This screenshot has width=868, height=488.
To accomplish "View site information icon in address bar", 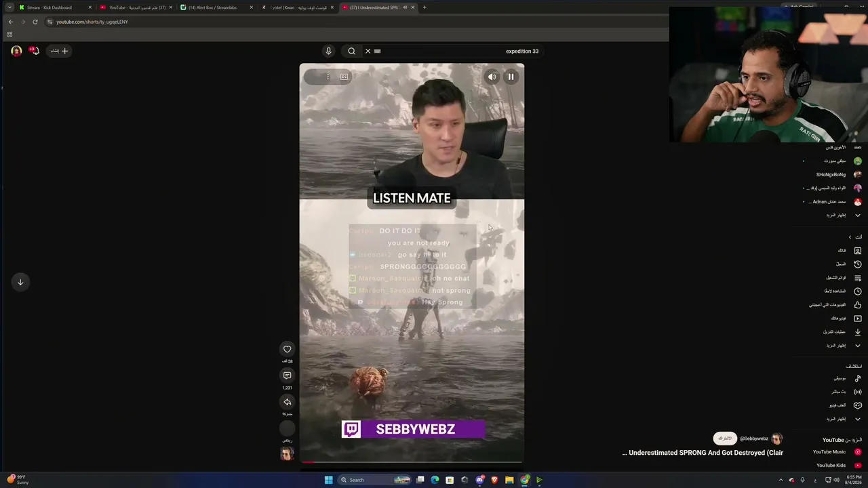I will pos(50,22).
